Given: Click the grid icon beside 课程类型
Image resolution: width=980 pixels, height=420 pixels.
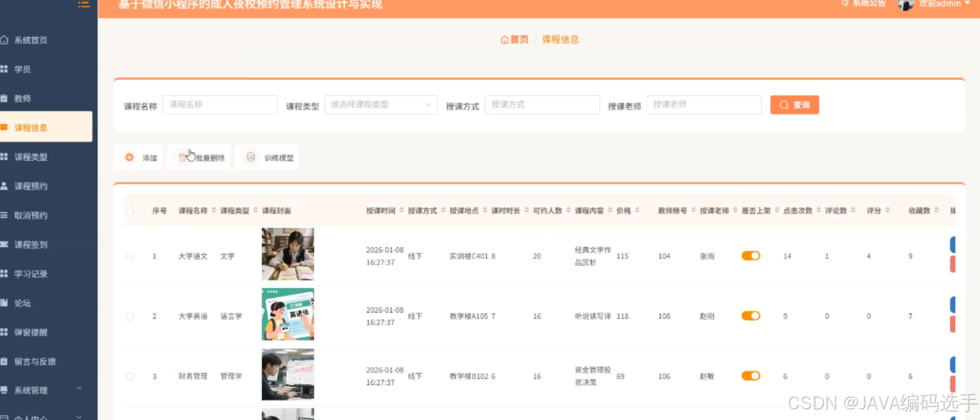Looking at the screenshot, I should pyautogui.click(x=4, y=157).
